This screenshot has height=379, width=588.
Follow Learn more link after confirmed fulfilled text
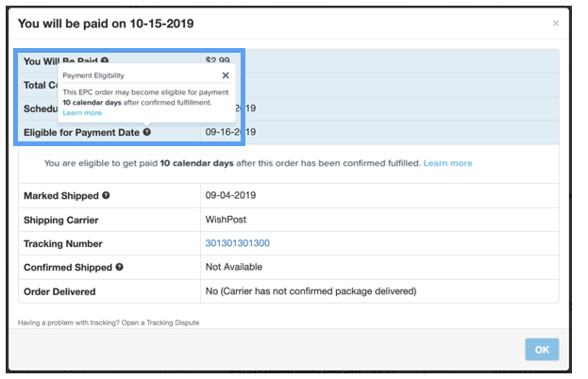447,163
